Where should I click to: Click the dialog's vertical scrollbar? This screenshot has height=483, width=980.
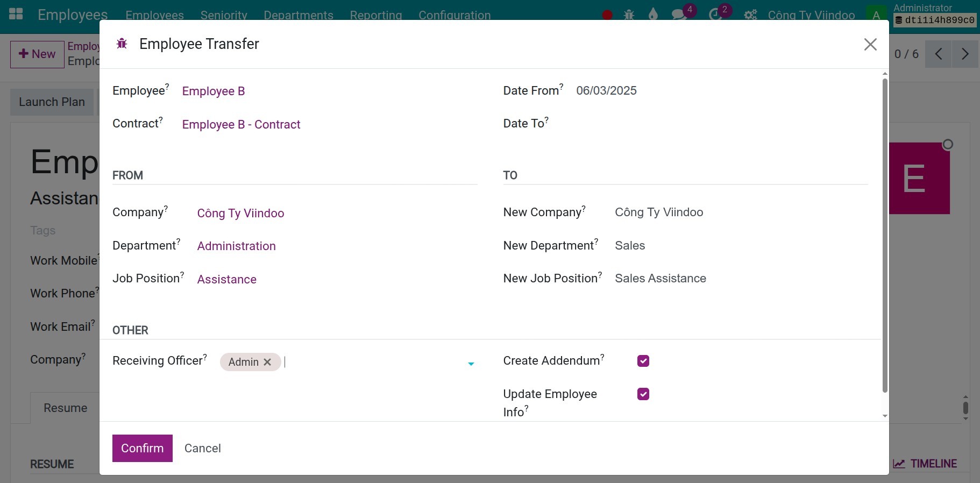[x=885, y=236]
